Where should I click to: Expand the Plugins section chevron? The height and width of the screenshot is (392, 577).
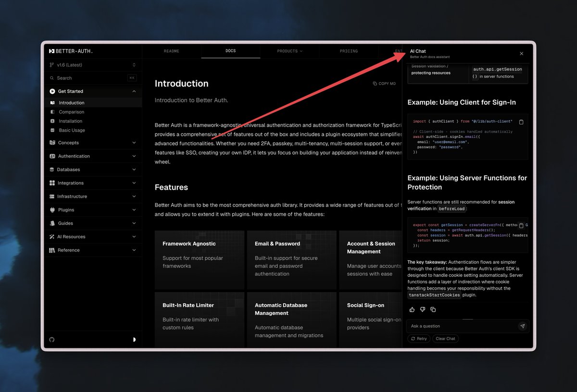(134, 210)
